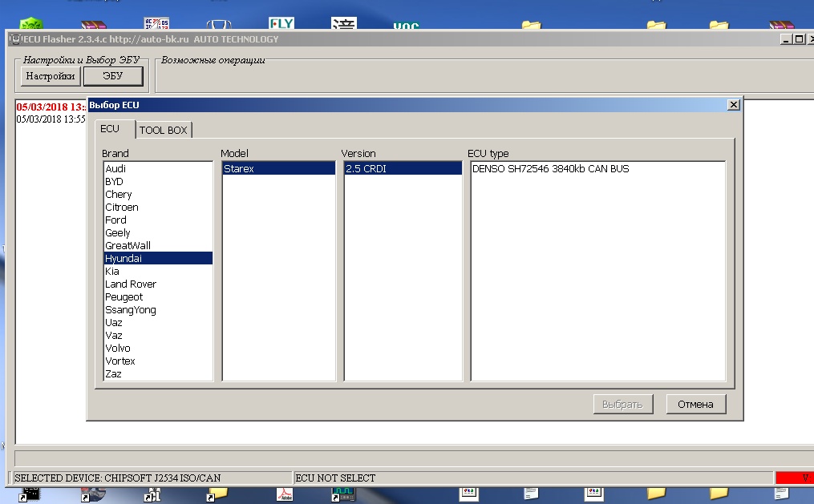Cancel the dialog with Отмена
The image size is (814, 504).
pyautogui.click(x=695, y=405)
